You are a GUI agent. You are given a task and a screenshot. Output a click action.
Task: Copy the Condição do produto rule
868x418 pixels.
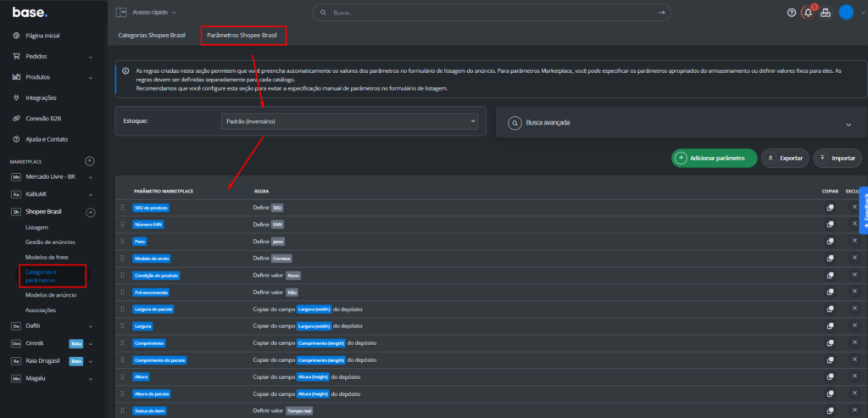click(830, 276)
